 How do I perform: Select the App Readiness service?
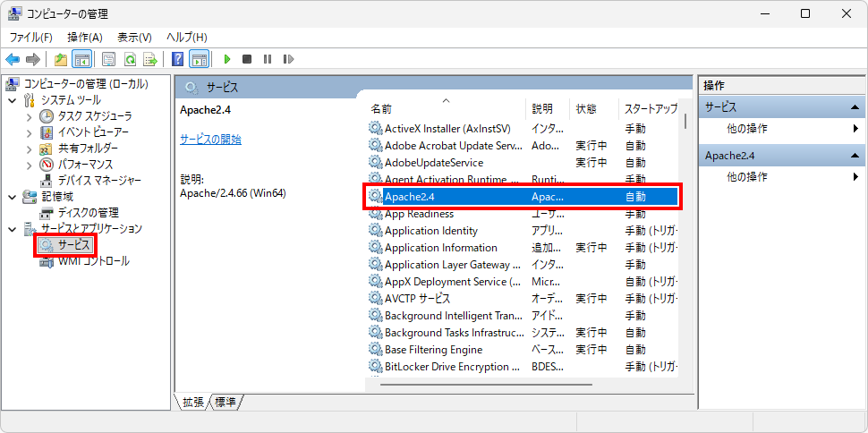point(523,214)
